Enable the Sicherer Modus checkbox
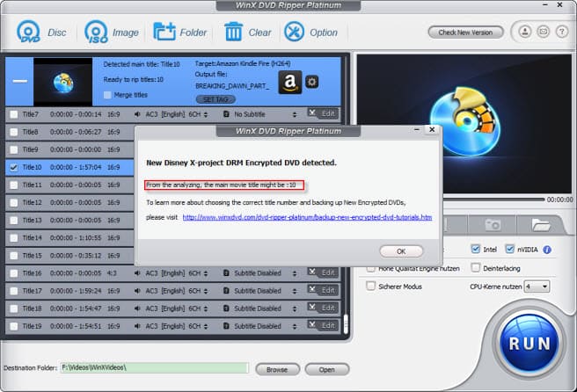 click(x=371, y=286)
